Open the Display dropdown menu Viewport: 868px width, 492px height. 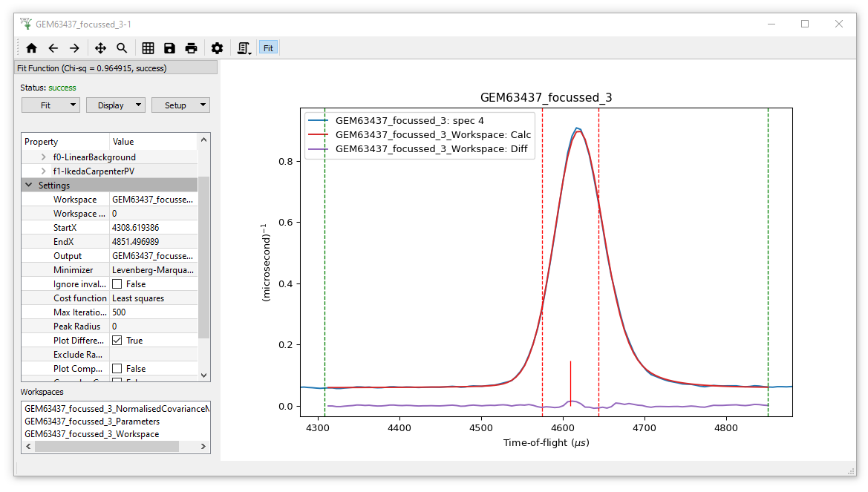(115, 105)
